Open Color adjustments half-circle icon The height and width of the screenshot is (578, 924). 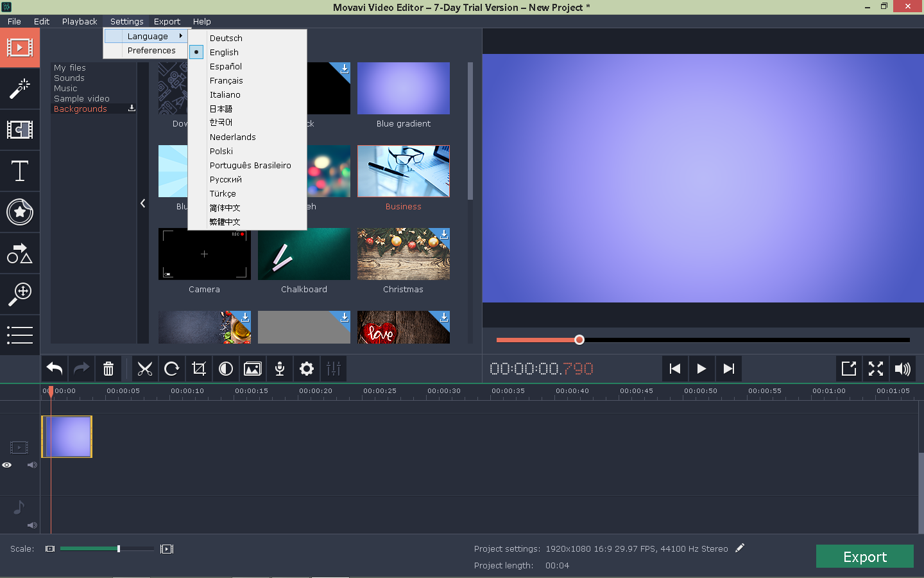click(x=226, y=369)
